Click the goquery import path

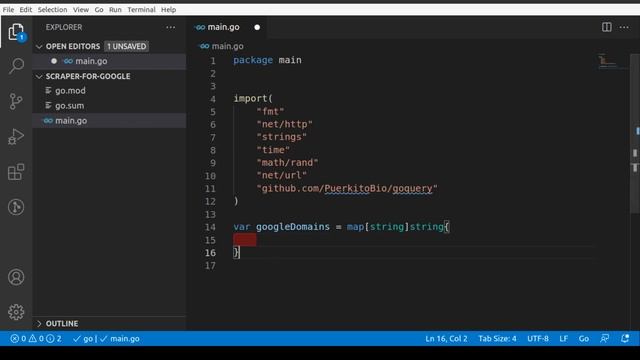[x=347, y=188]
